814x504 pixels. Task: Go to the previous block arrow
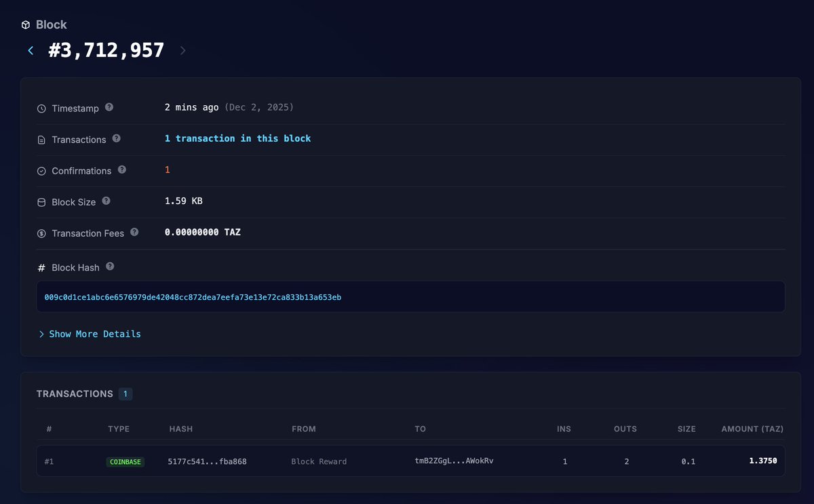click(31, 50)
